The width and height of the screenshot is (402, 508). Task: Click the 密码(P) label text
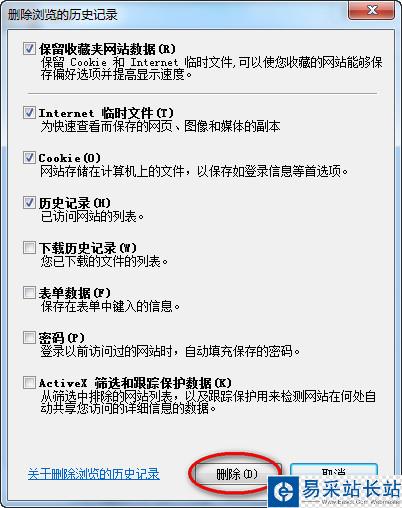coord(61,338)
